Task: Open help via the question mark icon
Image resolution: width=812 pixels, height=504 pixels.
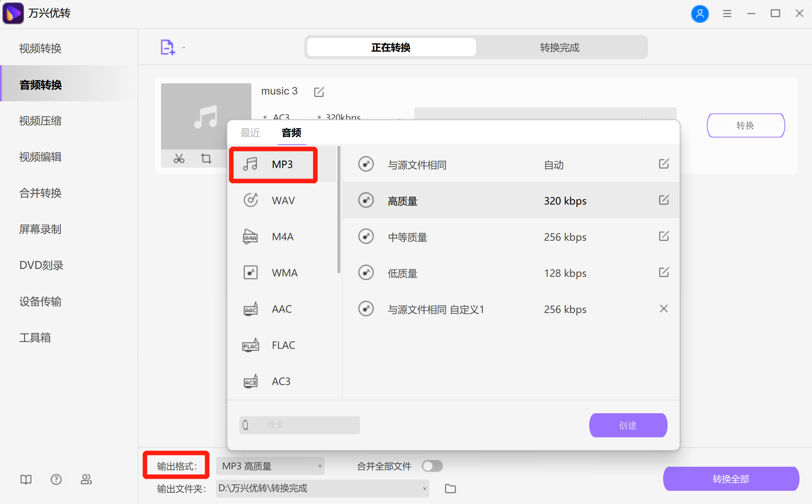Action: pos(56,479)
